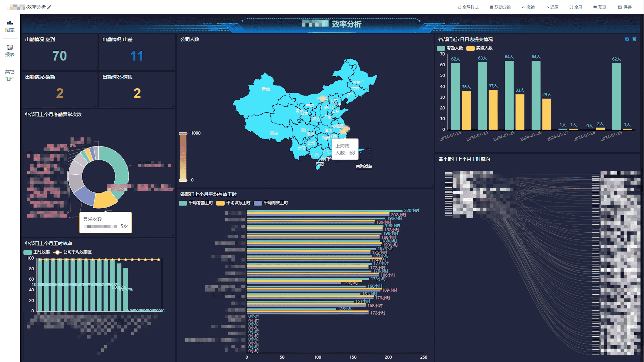Select the 11 value in 出勤情况-出差 card
This screenshot has width=644, height=362.
coord(137,56)
